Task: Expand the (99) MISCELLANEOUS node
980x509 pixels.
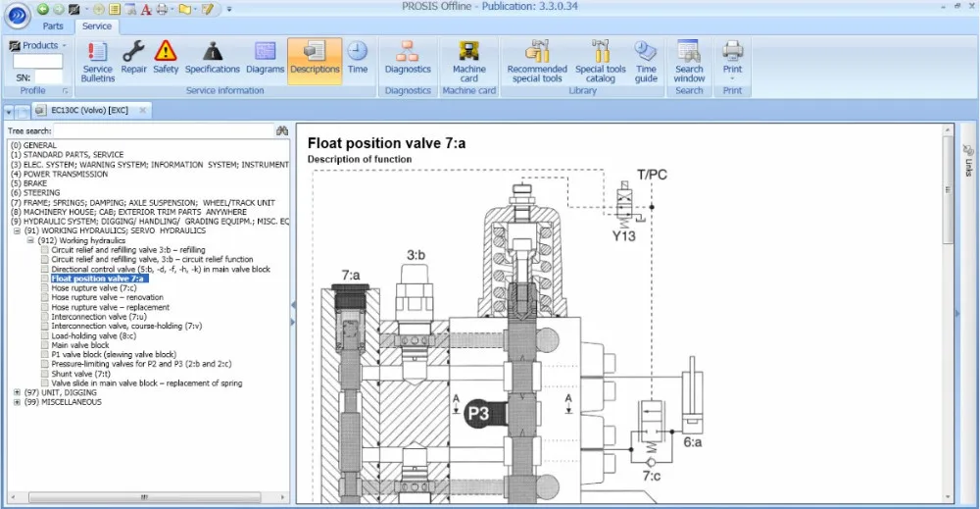Action: tap(17, 402)
